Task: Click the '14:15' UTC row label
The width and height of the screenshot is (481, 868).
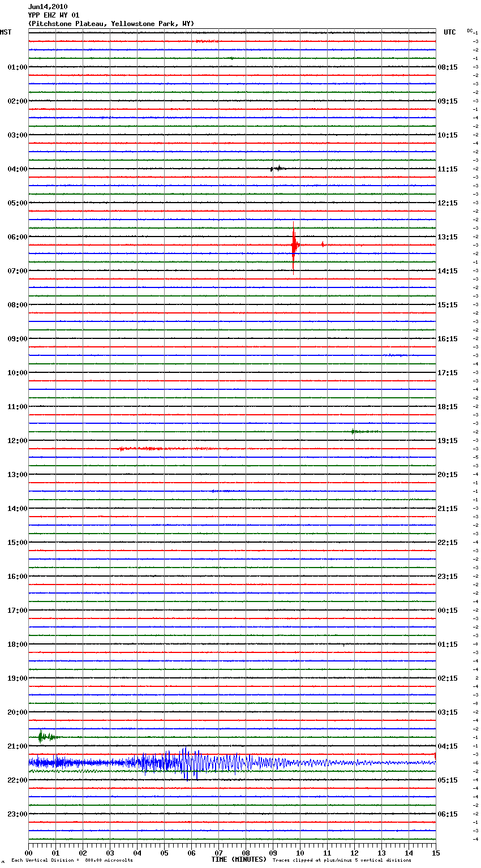Action: coord(448,271)
